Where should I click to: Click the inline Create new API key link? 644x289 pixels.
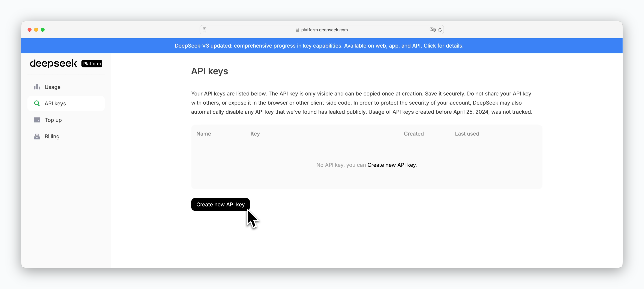click(391, 165)
